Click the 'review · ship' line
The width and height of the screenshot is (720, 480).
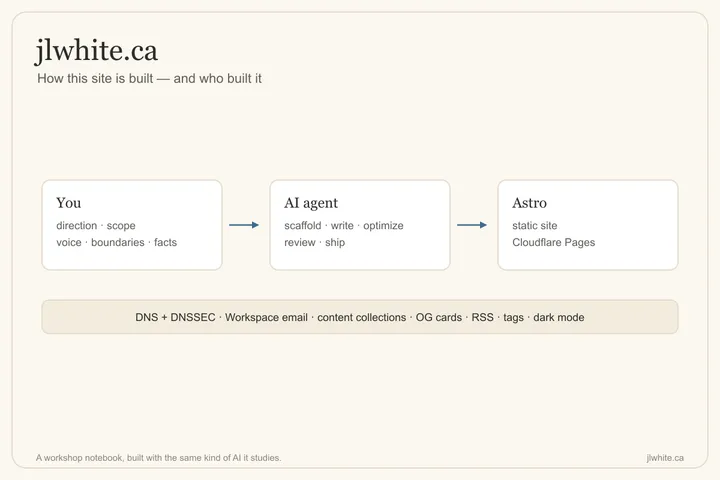314,243
